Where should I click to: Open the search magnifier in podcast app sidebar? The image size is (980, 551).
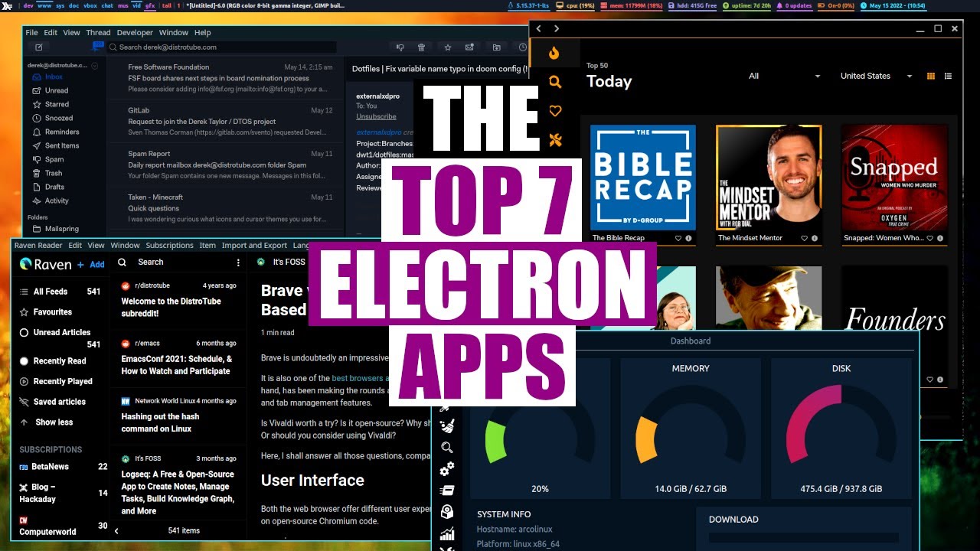pos(555,82)
